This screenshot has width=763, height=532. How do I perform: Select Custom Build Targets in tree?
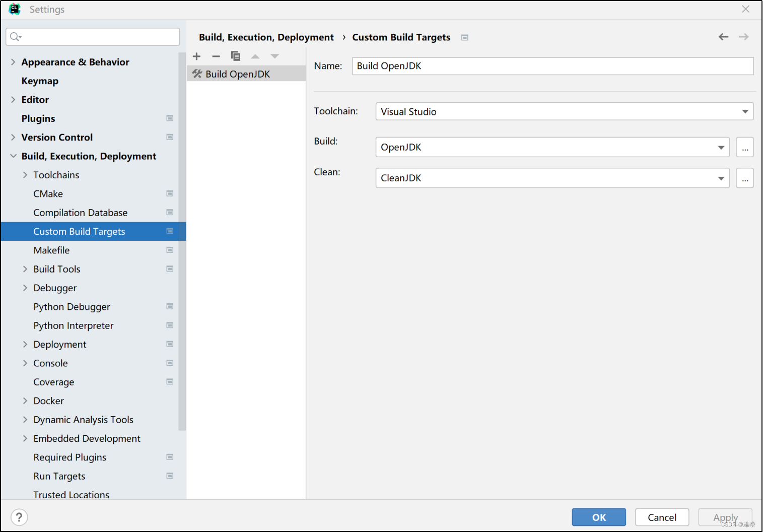coord(94,232)
